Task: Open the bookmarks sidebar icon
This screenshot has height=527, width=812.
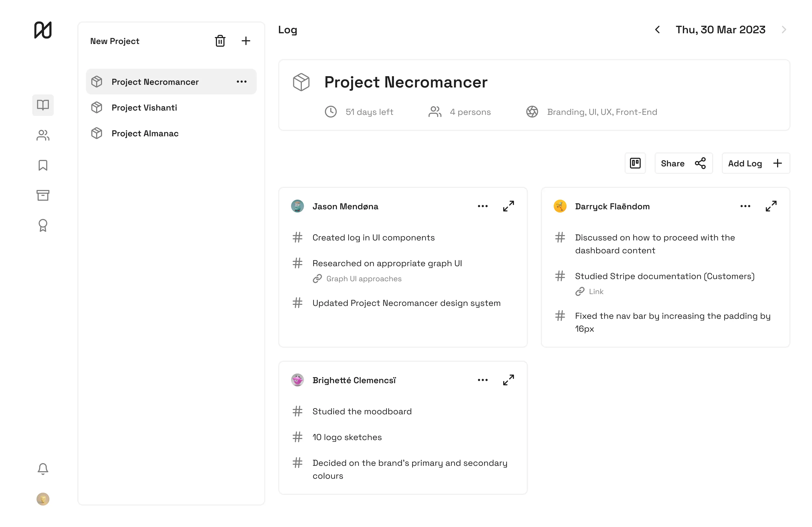Action: 43,165
